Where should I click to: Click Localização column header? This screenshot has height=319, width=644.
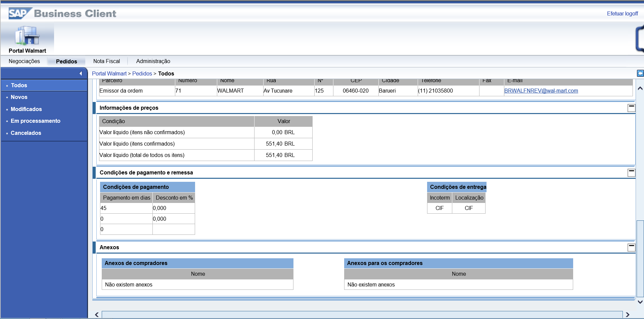click(x=469, y=198)
